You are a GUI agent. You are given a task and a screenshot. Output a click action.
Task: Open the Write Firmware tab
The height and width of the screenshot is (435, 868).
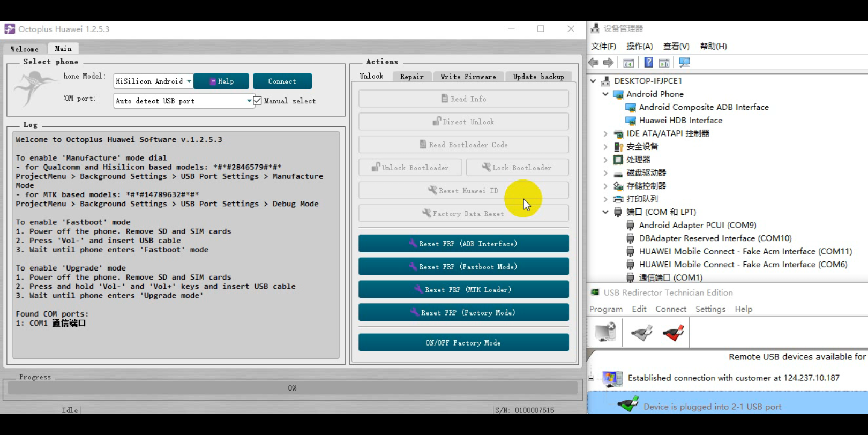pos(468,77)
